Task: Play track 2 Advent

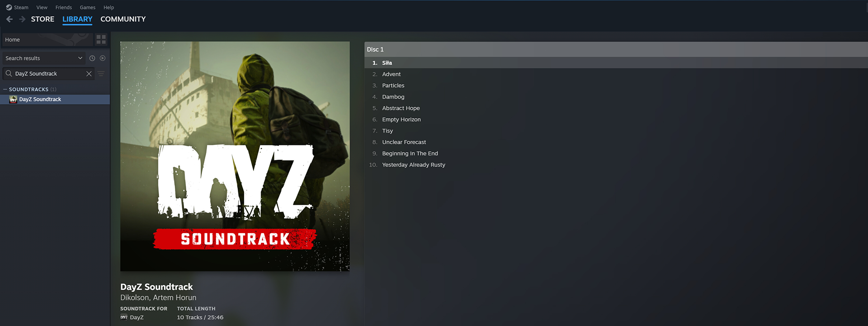Action: [x=616, y=74]
